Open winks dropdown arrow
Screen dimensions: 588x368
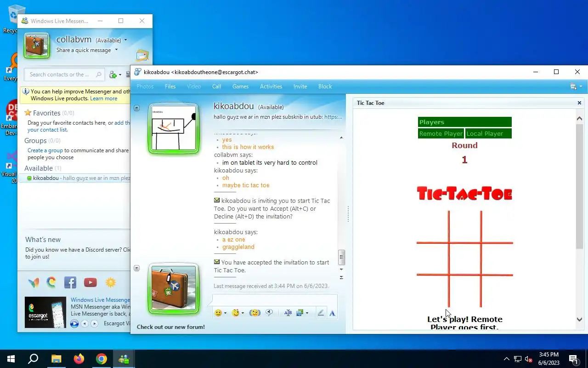(x=243, y=313)
